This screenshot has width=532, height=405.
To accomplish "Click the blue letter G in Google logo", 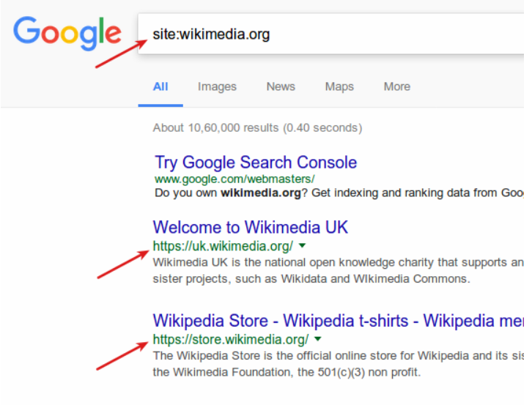I will pyautogui.click(x=26, y=30).
